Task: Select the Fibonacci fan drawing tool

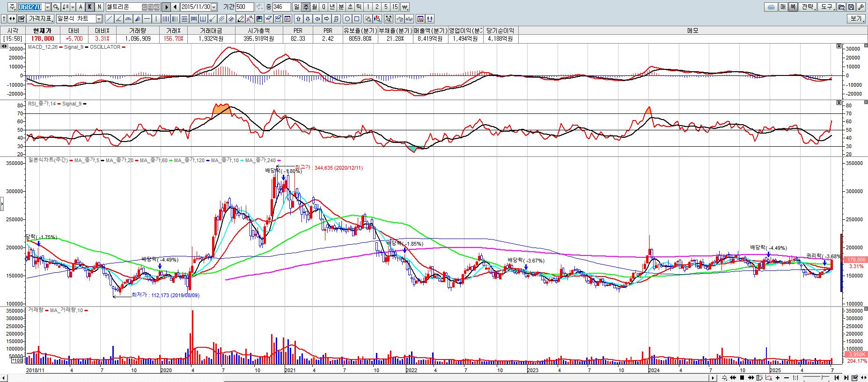Action: 137,19
